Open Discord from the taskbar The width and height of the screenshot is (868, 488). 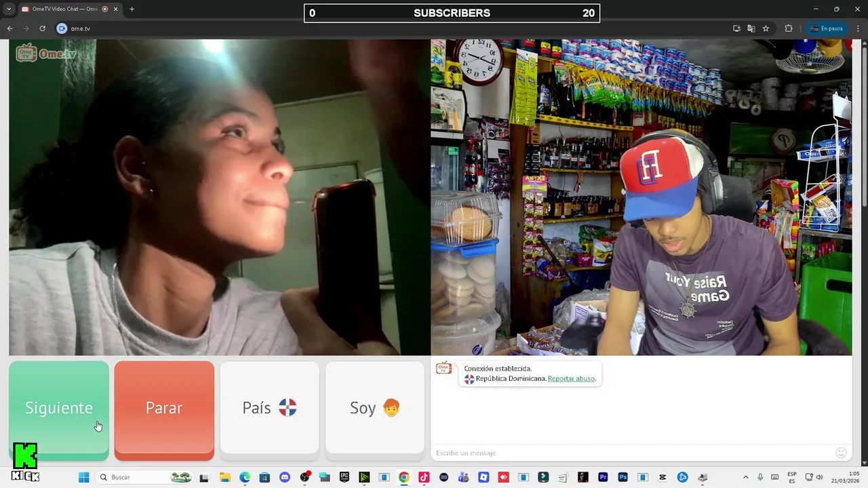click(x=285, y=477)
